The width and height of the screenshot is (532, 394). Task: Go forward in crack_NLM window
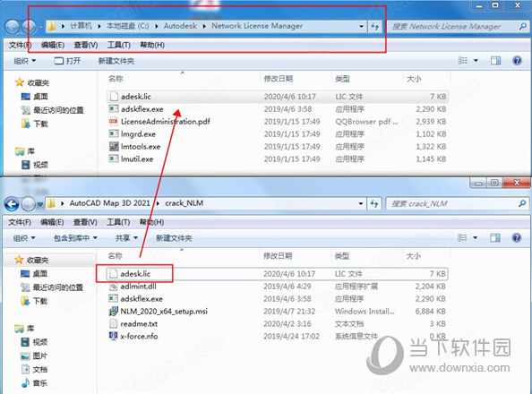click(28, 204)
